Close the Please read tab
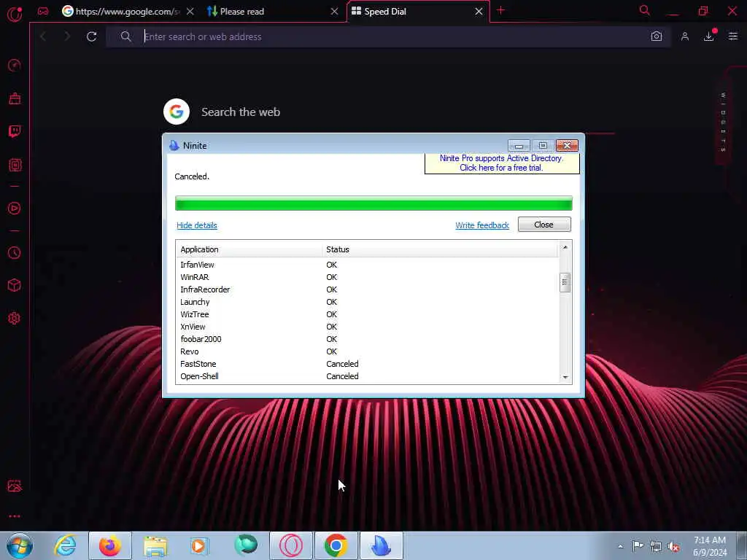This screenshot has width=747, height=560. click(x=334, y=11)
